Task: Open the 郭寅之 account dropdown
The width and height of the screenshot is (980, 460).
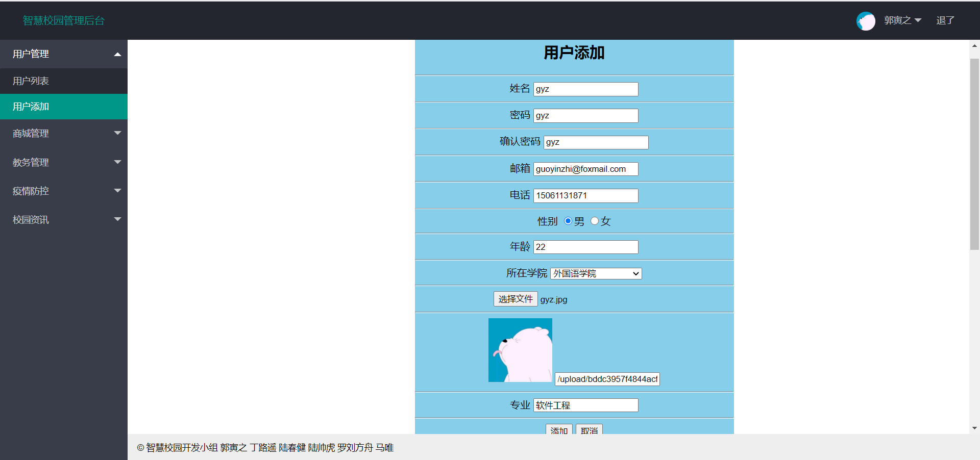Action: [902, 20]
